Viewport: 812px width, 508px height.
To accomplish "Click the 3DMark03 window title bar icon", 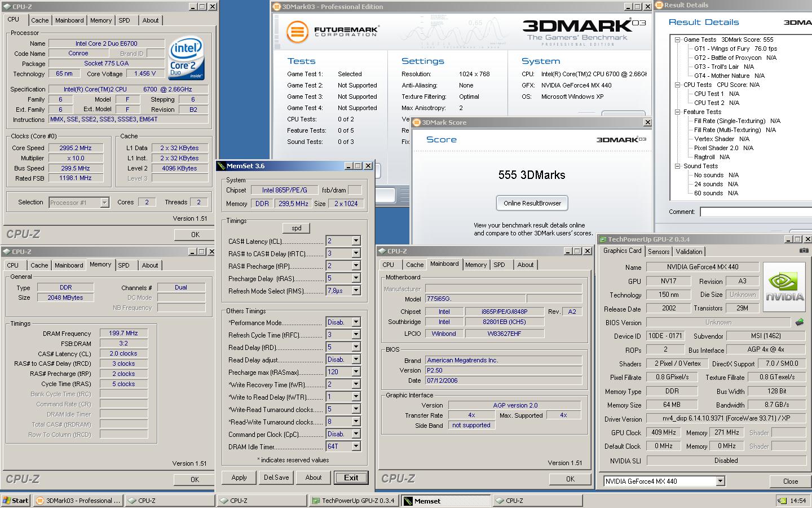I will point(276,7).
